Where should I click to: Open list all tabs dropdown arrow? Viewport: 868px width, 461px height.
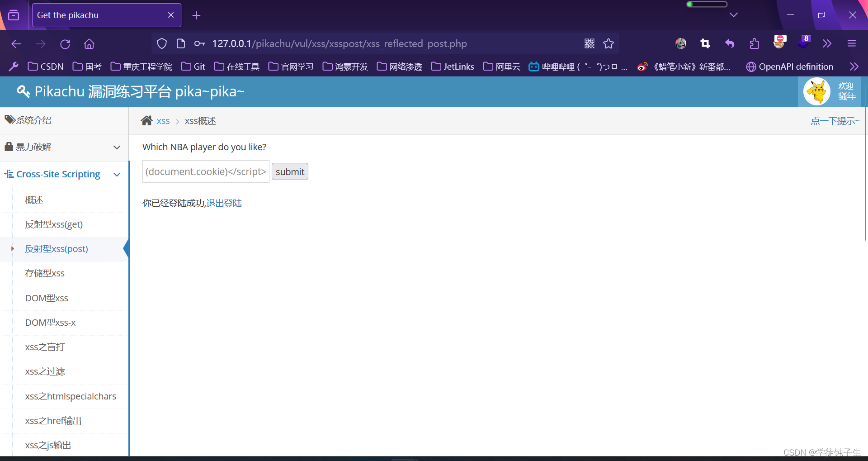734,15
